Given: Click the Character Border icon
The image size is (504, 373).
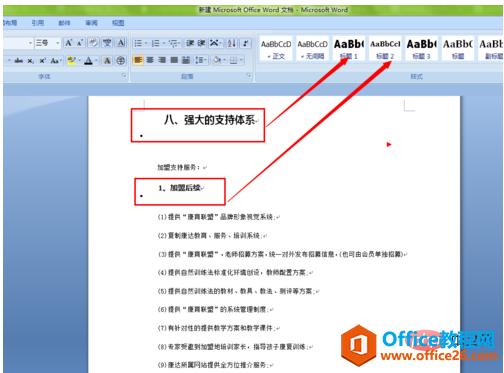Looking at the screenshot, I should tap(121, 43).
